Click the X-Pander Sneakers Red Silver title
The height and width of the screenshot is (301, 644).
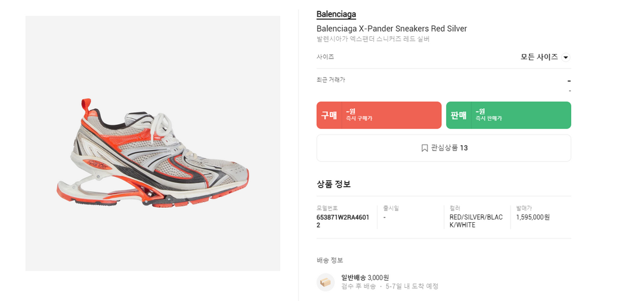coord(391,29)
